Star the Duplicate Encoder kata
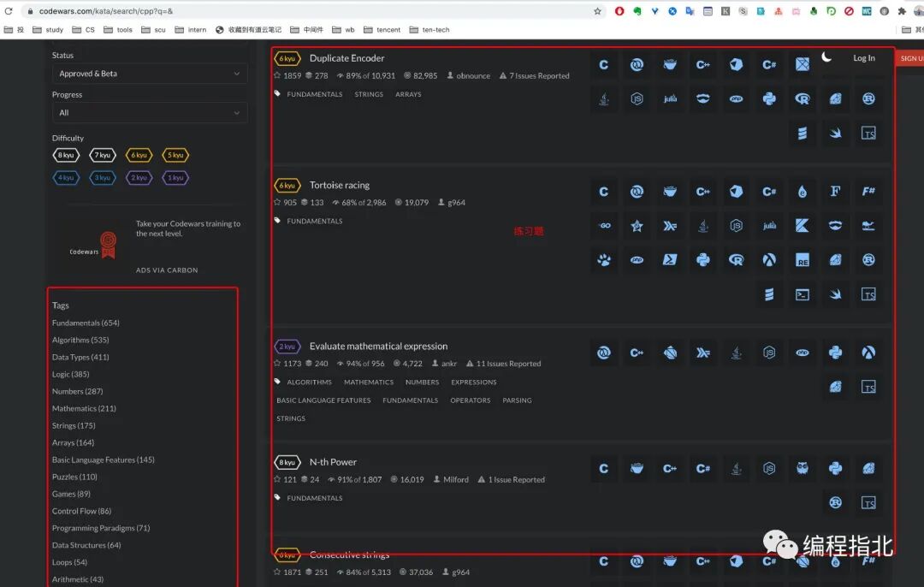The image size is (924, 587). [277, 76]
